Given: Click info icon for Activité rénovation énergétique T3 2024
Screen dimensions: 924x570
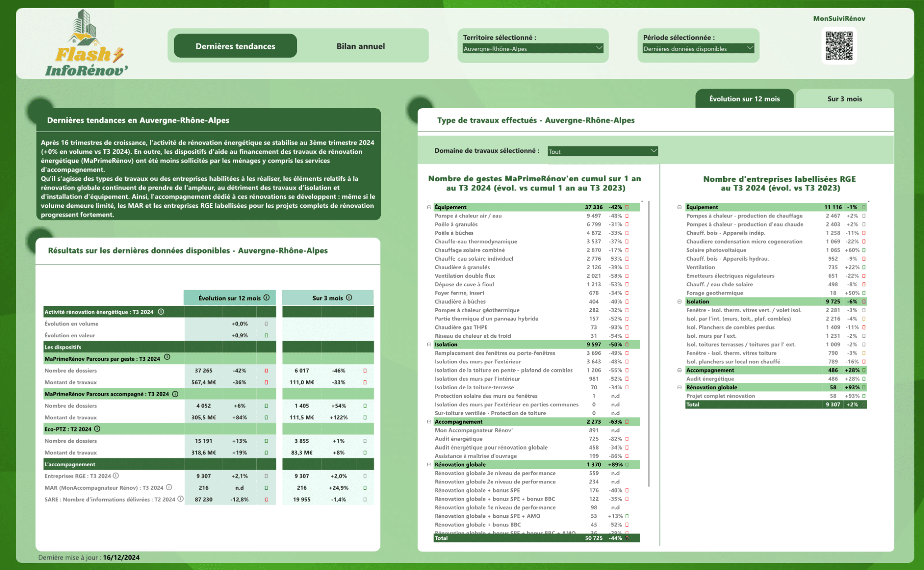Looking at the screenshot, I should [161, 312].
